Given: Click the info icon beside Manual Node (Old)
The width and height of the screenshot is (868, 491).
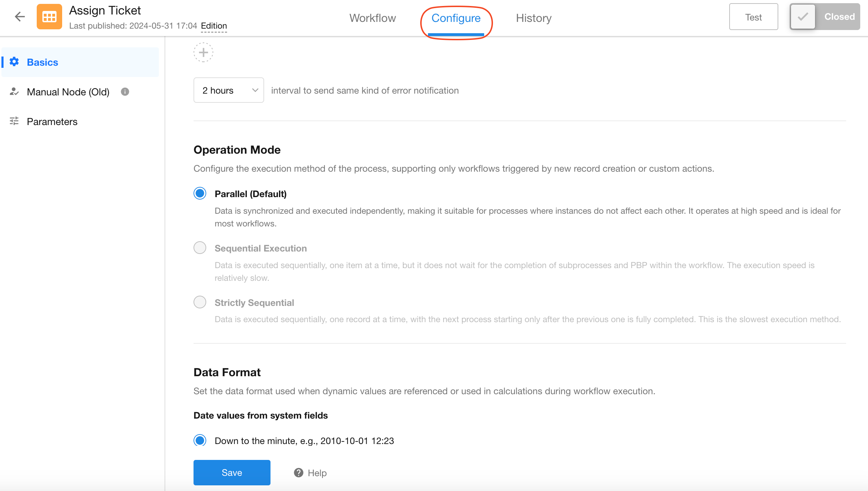Looking at the screenshot, I should (125, 92).
